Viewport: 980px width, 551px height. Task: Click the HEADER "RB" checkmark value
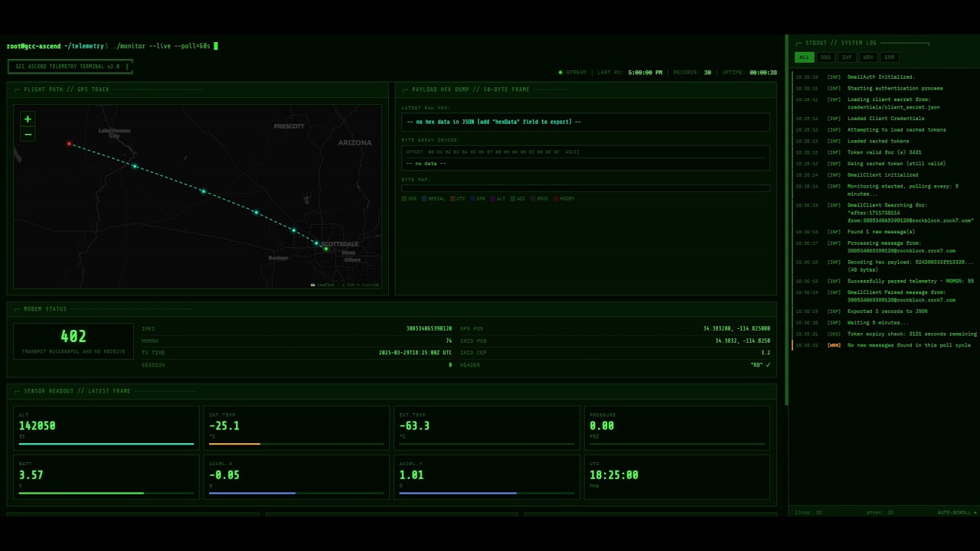point(760,365)
